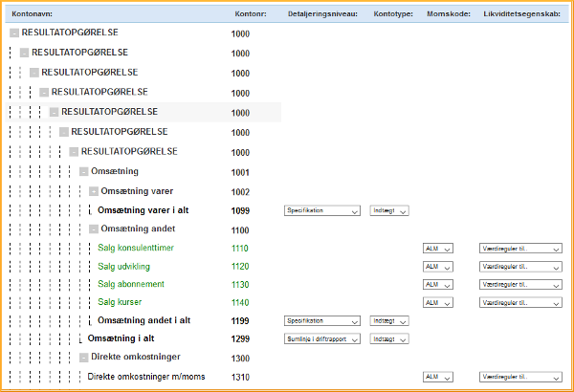Select the Omsætning i alt row
The image size is (574, 392).
tap(122, 338)
